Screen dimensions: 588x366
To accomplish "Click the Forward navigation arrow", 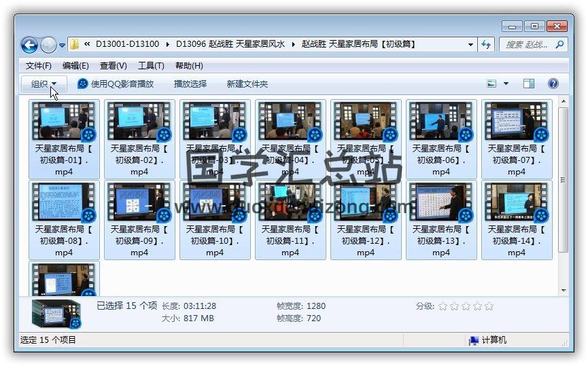I will (x=48, y=45).
